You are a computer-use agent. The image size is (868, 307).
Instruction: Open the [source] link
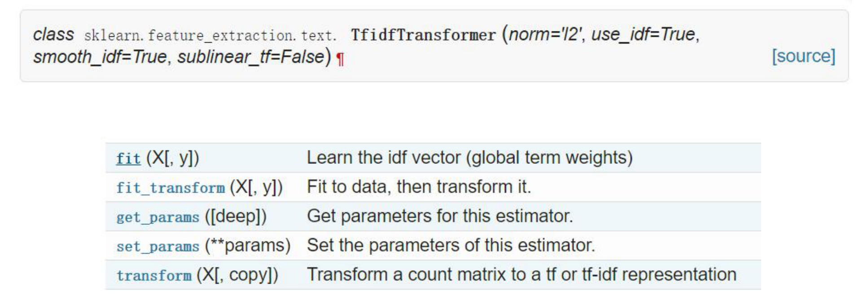point(803,56)
